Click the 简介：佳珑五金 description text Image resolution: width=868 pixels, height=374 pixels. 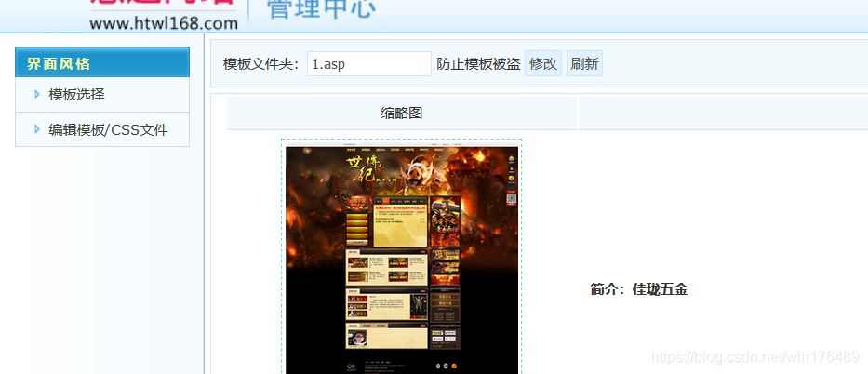639,289
